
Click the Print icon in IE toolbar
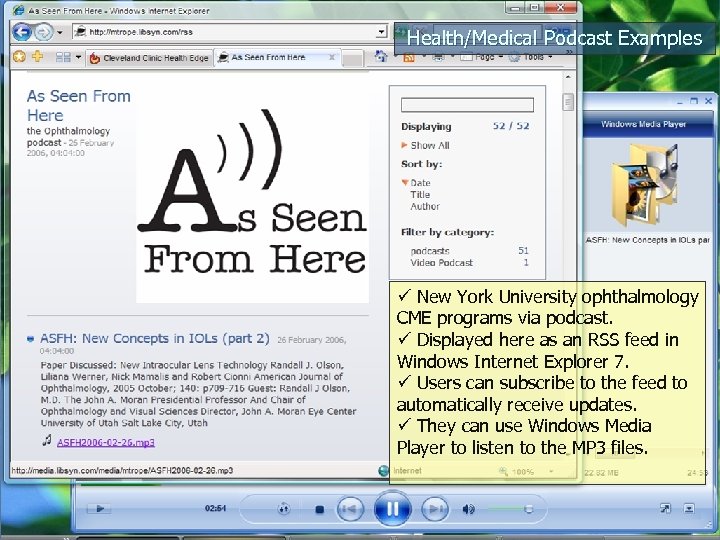pos(439,58)
